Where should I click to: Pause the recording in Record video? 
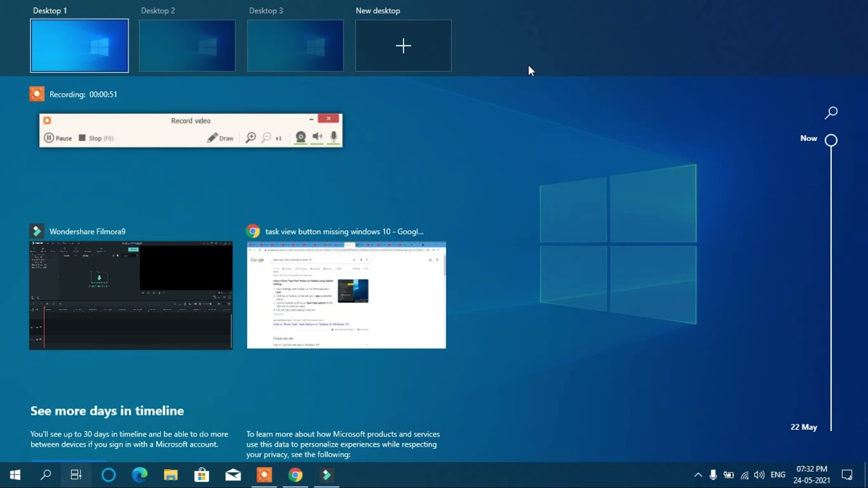point(58,138)
